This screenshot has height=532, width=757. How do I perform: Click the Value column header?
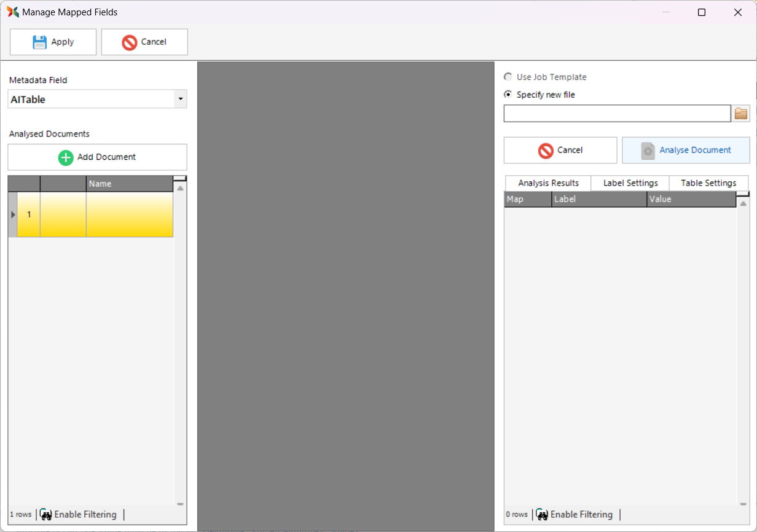click(691, 200)
